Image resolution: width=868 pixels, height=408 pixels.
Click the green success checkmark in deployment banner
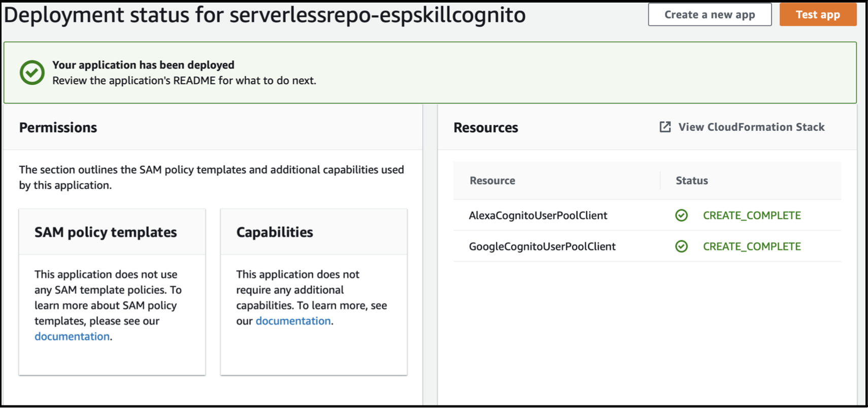pos(32,73)
